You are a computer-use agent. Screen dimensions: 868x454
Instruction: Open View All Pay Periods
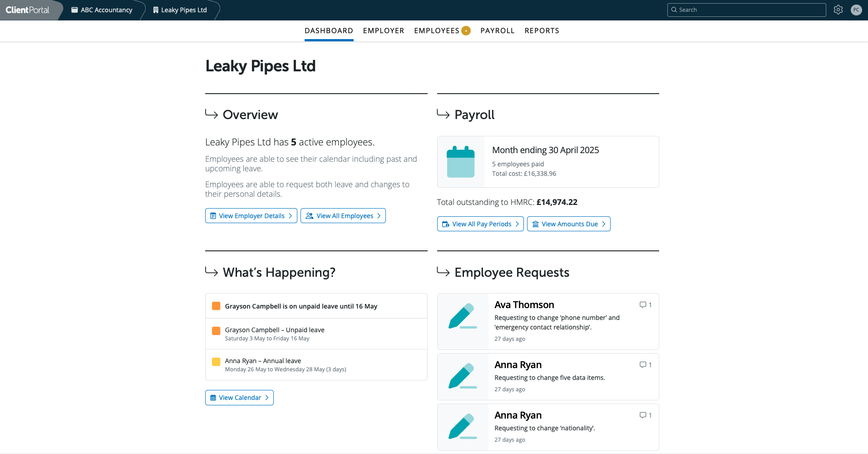tap(480, 224)
